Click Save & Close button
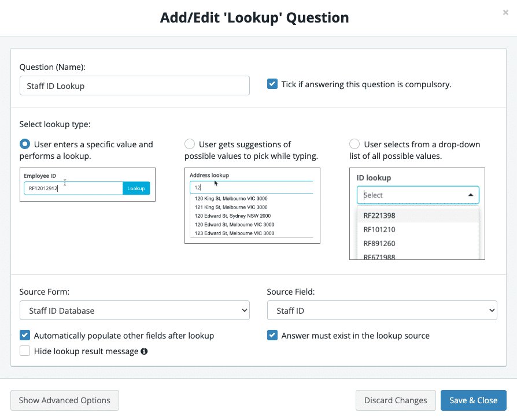Image resolution: width=517 pixels, height=420 pixels. (474, 400)
